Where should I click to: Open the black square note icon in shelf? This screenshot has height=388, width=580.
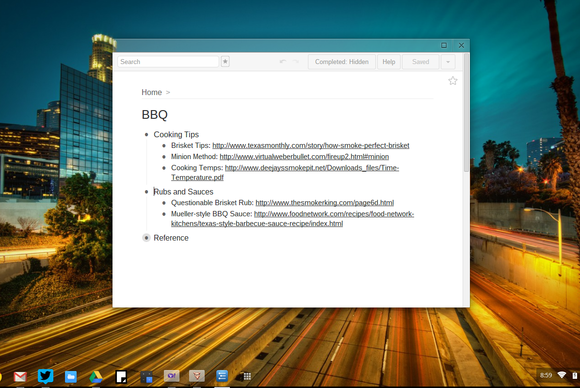coord(121,377)
